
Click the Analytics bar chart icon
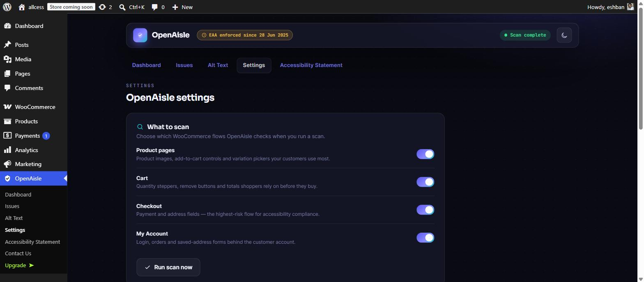[7, 150]
